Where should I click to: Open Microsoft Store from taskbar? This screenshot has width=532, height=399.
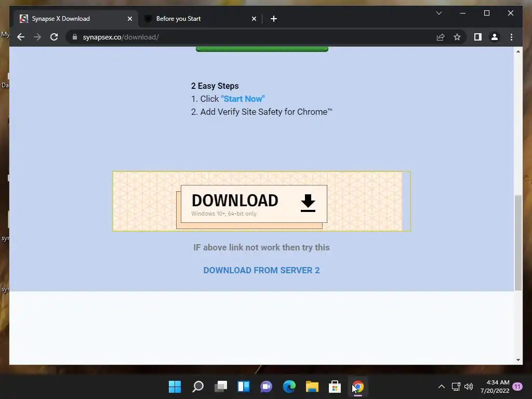pos(335,387)
